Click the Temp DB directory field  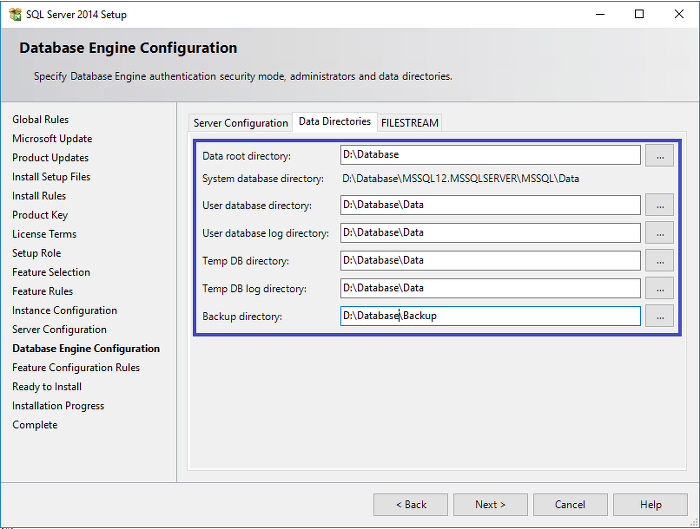point(490,260)
